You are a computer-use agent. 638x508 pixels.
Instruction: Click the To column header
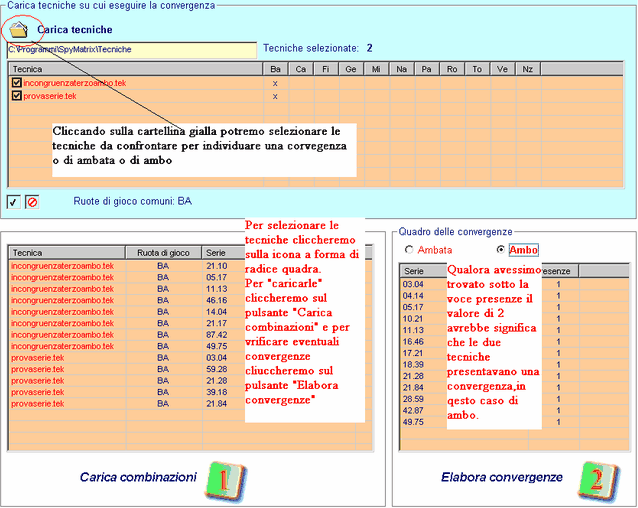click(477, 69)
